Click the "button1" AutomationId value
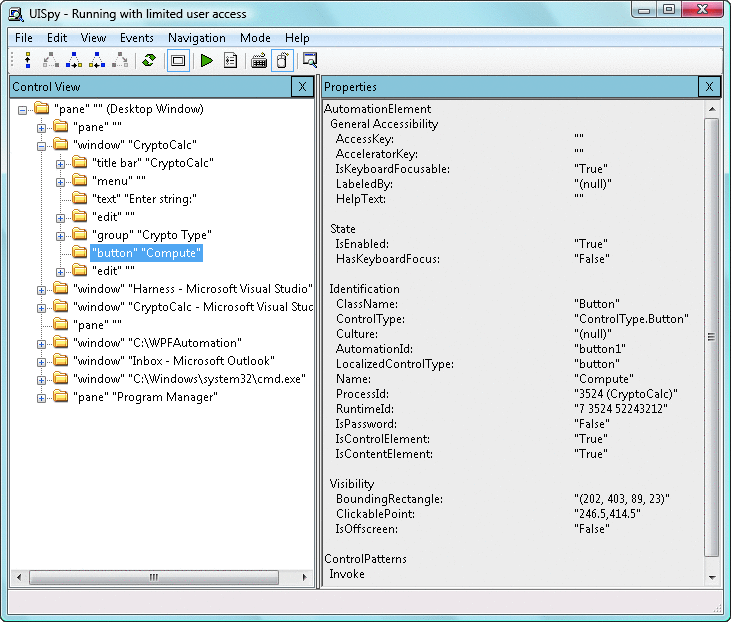This screenshot has width=731, height=622. (x=600, y=349)
